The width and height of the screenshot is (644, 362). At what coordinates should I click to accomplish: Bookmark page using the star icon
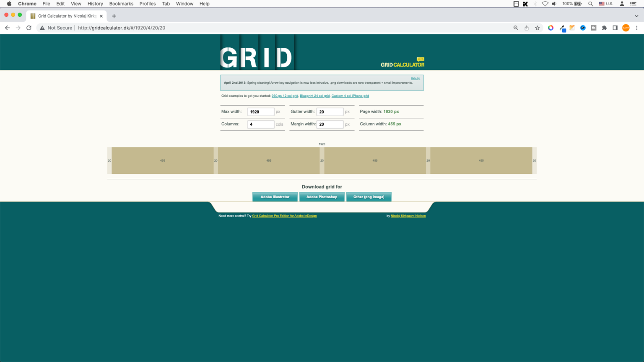[x=537, y=28]
